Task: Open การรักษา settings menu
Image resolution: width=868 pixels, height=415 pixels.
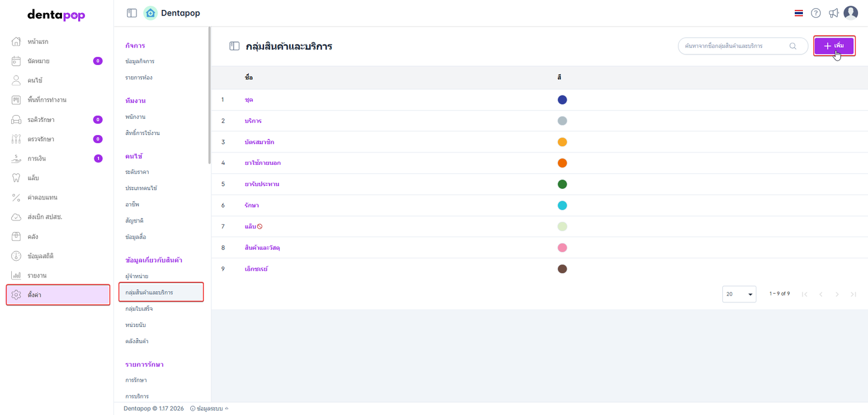Action: pos(136,380)
